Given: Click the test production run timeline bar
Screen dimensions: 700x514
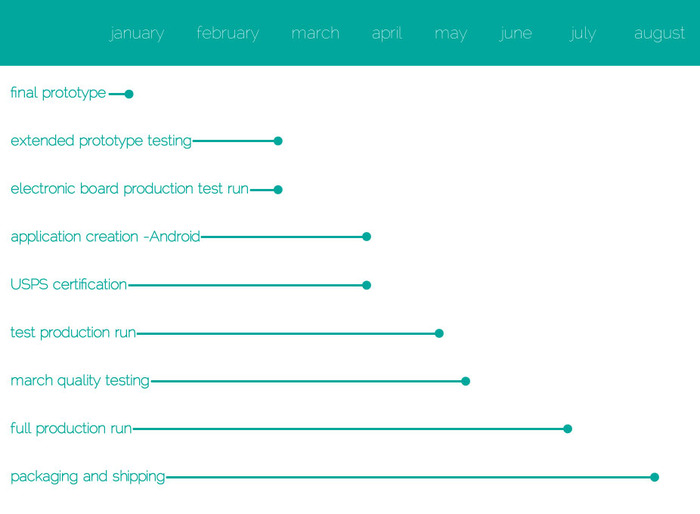Looking at the screenshot, I should (x=286, y=333).
